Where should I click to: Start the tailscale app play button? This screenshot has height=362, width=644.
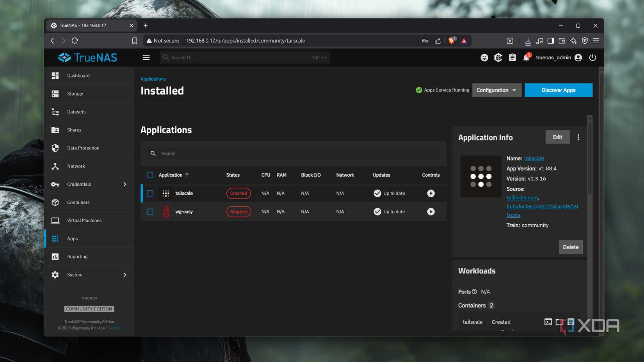click(x=431, y=193)
